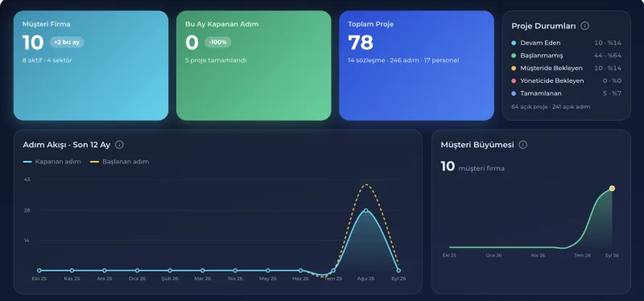Click the Haz 26 data point
Screen dimensions: 644x301
pyautogui.click(x=300, y=270)
